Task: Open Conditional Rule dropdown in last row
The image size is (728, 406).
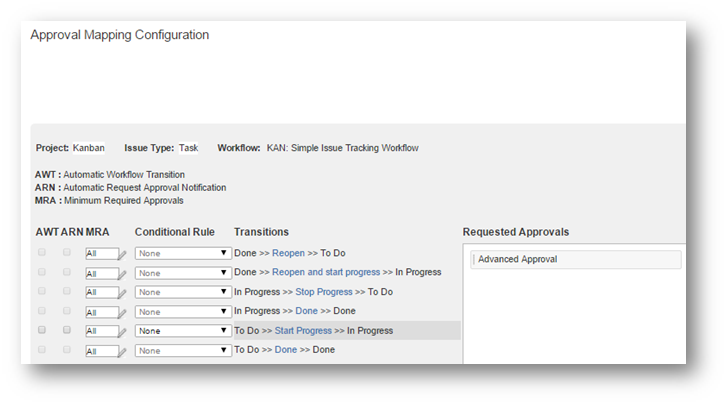Action: click(183, 350)
